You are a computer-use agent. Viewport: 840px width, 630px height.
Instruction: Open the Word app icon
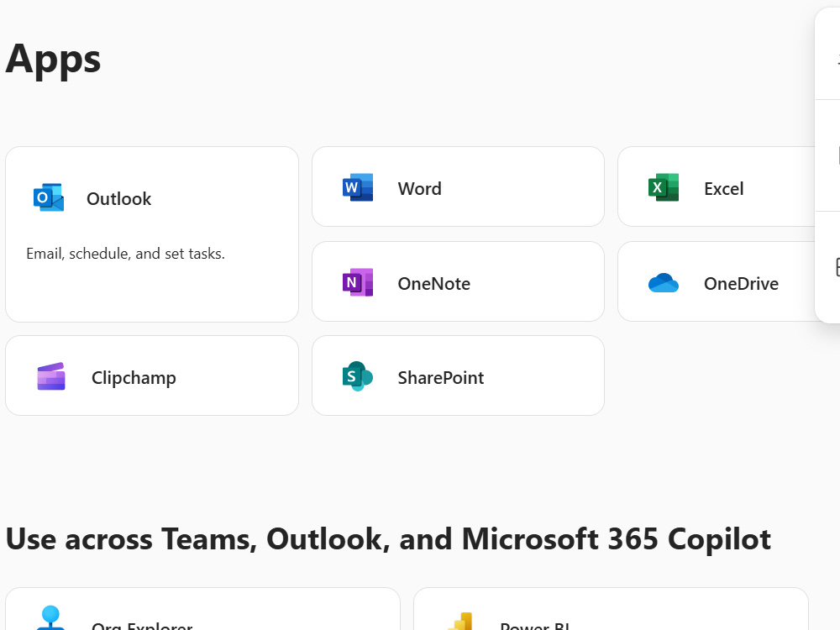pos(358,187)
